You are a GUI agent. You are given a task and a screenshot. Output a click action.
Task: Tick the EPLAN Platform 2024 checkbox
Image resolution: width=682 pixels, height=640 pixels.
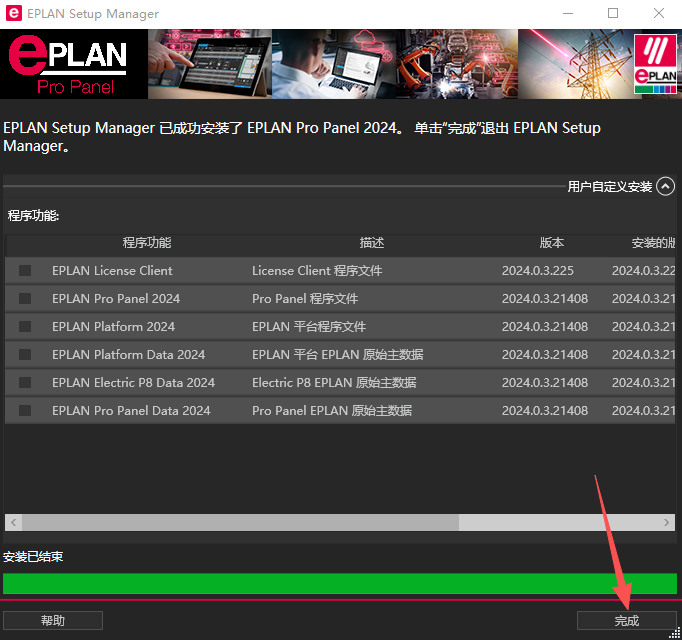pos(25,326)
